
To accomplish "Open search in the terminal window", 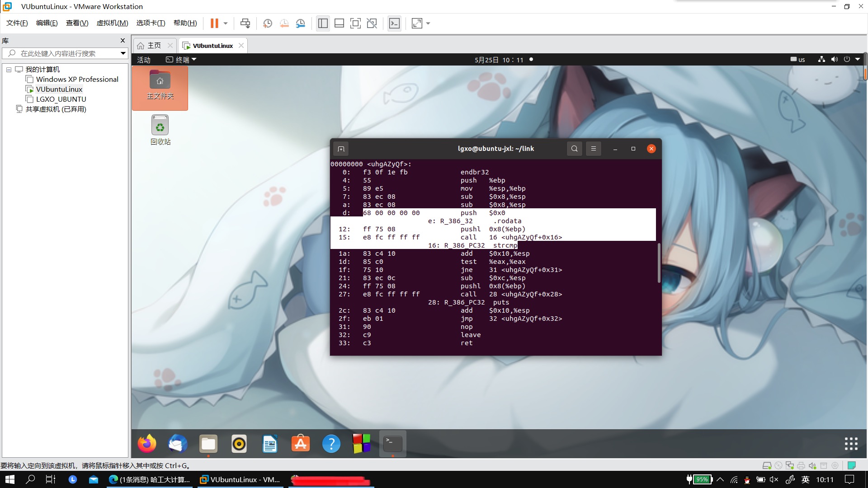I will pyautogui.click(x=574, y=149).
